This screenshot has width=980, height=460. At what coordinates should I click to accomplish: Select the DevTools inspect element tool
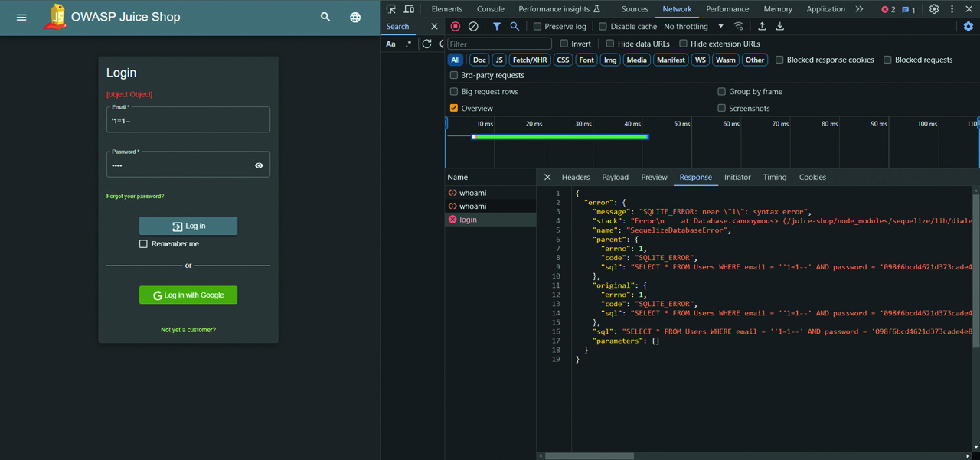coord(391,9)
